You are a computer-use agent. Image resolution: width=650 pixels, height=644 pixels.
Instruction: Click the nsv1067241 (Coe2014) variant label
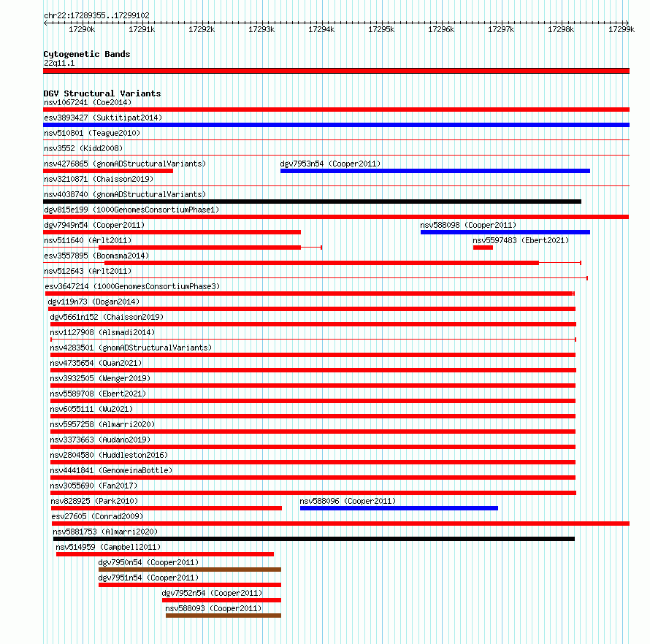pyautogui.click(x=88, y=102)
